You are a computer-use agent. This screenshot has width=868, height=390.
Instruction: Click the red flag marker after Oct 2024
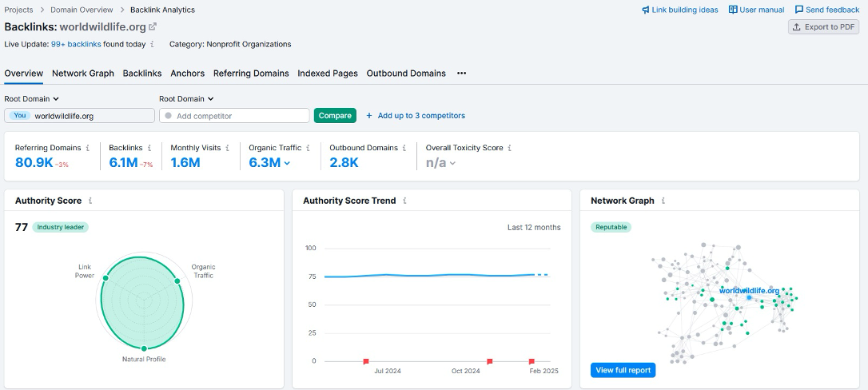[x=489, y=361]
